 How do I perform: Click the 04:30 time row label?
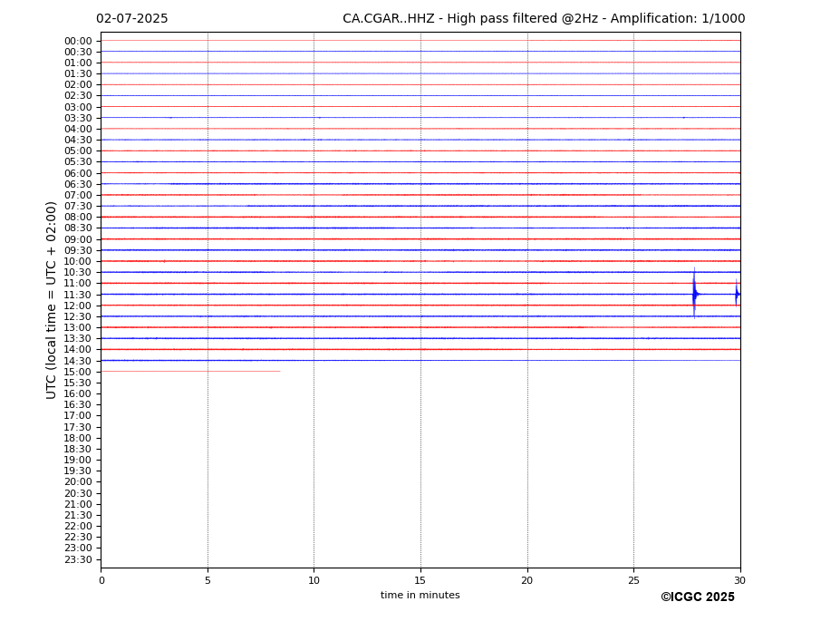click(x=78, y=140)
